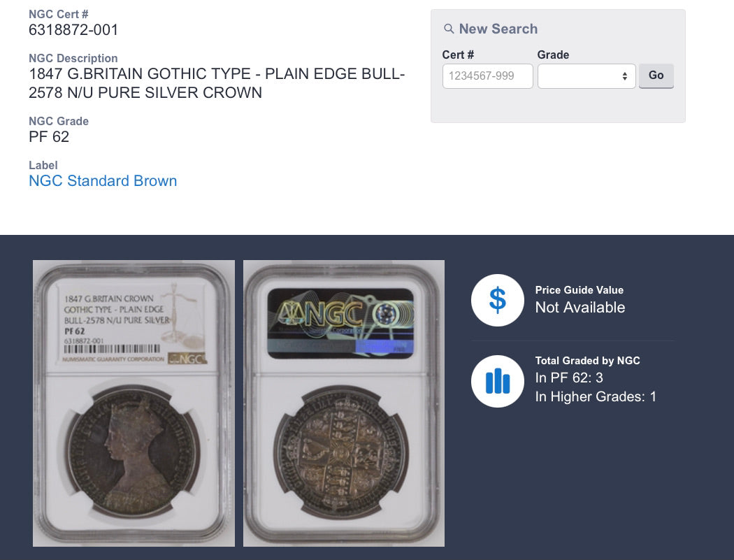Click the NGC Description coin text

(217, 83)
